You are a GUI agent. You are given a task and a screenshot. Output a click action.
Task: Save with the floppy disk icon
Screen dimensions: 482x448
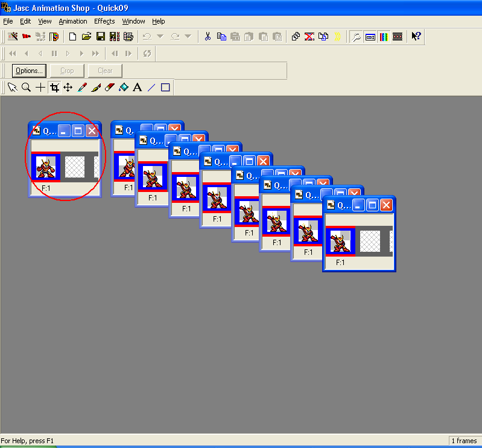pyautogui.click(x=101, y=37)
